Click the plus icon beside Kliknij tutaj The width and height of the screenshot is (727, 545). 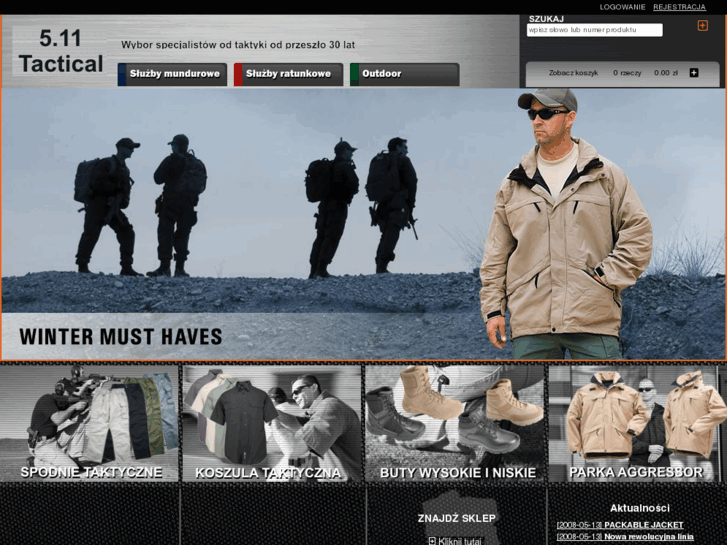[x=432, y=541]
